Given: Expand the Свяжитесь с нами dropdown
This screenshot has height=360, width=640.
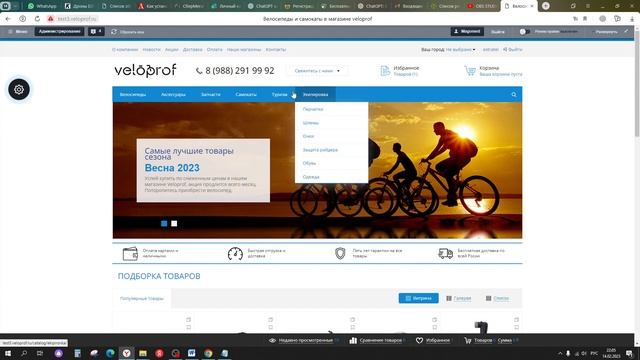Looking at the screenshot, I should tap(317, 71).
